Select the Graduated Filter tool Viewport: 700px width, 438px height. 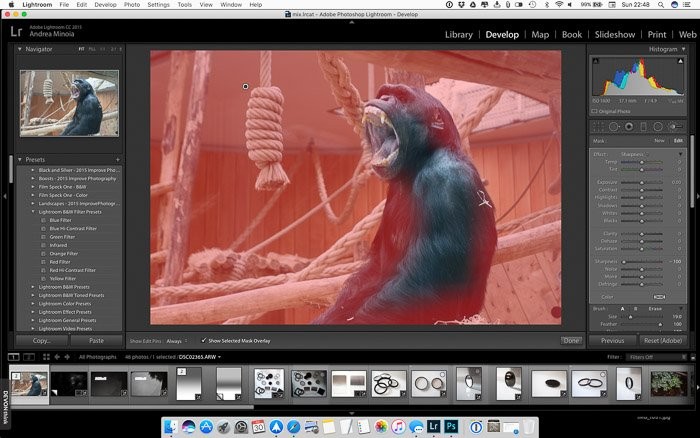point(643,127)
